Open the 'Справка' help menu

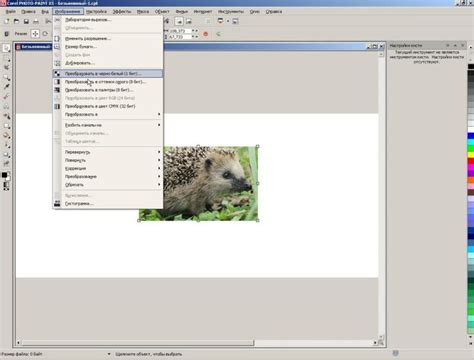click(274, 12)
